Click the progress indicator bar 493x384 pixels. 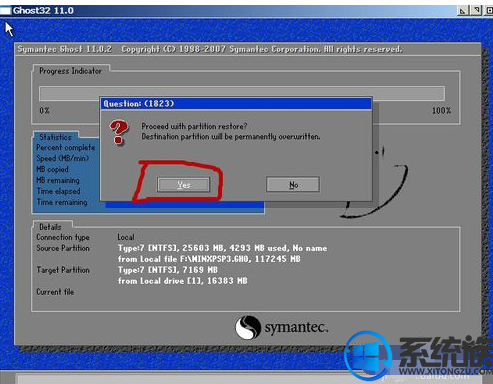[x=242, y=93]
